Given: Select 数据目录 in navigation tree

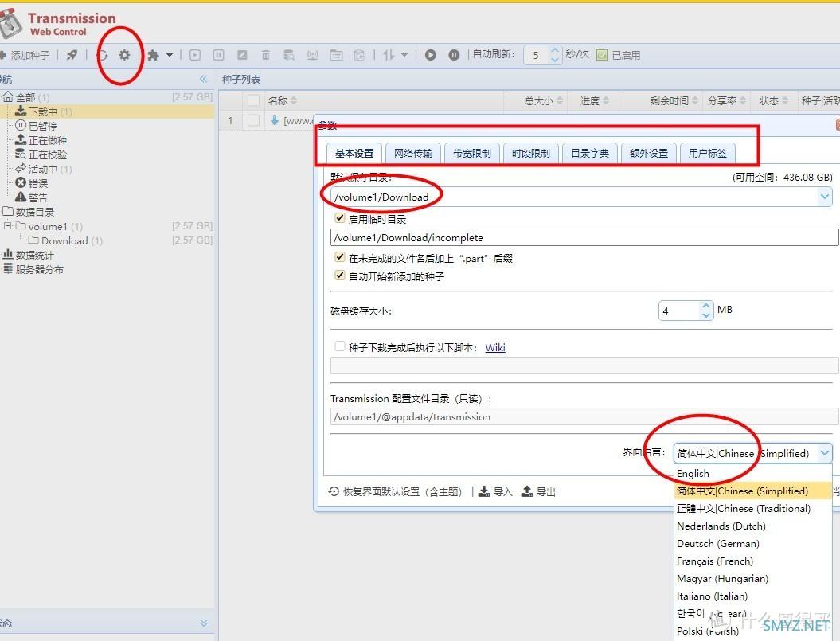Looking at the screenshot, I should coord(35,213).
